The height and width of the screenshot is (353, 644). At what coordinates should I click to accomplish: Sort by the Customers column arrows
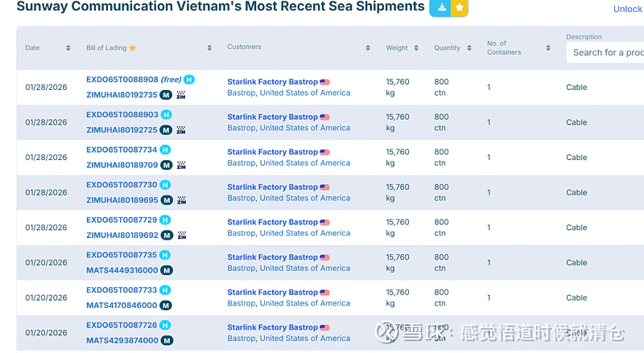point(368,48)
